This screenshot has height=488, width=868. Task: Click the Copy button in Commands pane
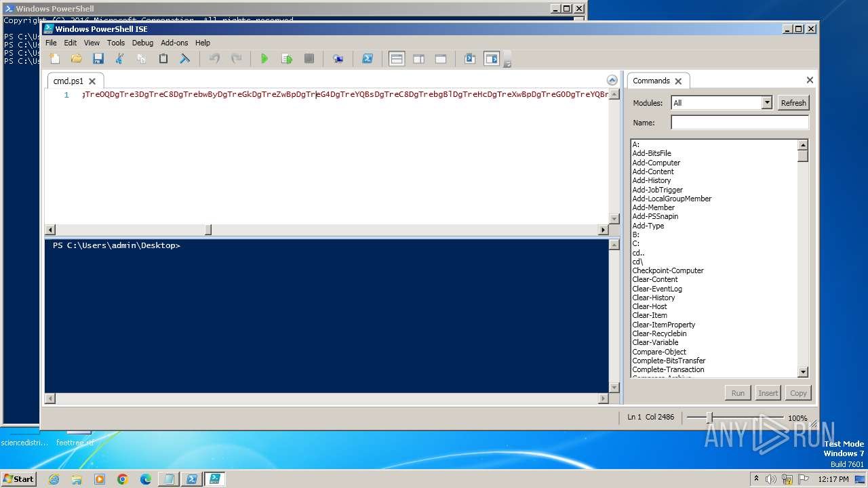tap(798, 393)
